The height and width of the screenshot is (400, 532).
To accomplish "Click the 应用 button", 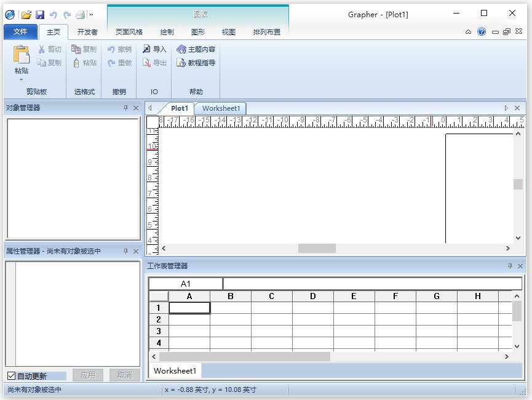I will point(88,375).
